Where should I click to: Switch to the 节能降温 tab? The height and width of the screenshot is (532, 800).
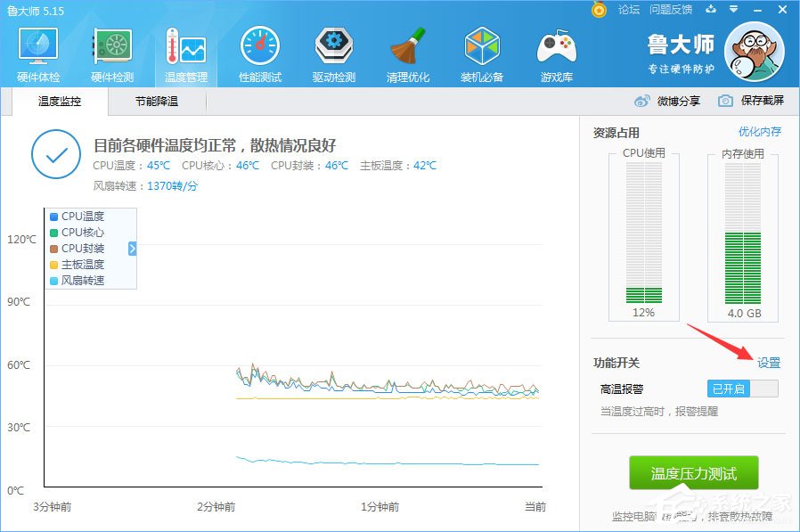(x=156, y=101)
